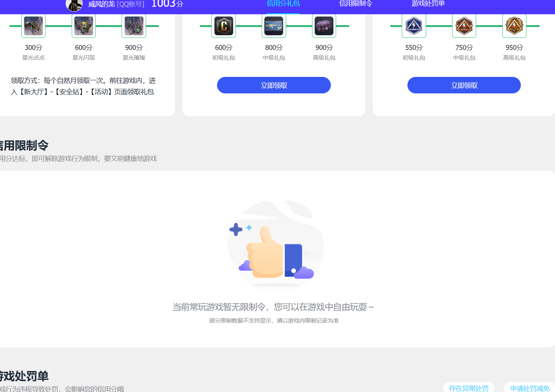Click the username 威风的龙
The width and height of the screenshot is (555, 392).
pos(101,4)
